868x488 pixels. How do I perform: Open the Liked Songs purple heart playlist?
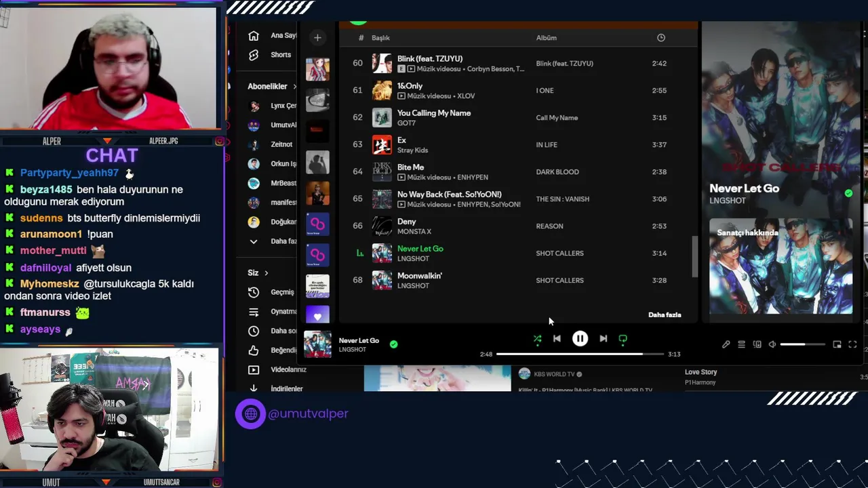point(317,314)
